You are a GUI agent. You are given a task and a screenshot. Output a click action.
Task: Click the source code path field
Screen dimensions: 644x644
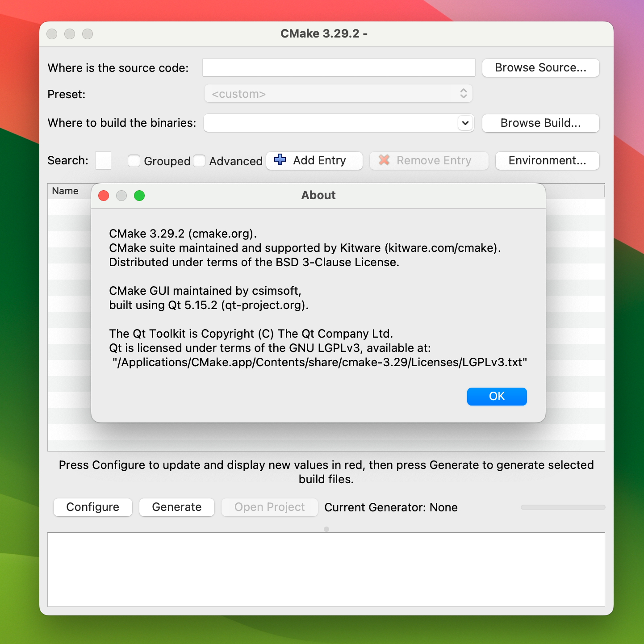pos(339,67)
